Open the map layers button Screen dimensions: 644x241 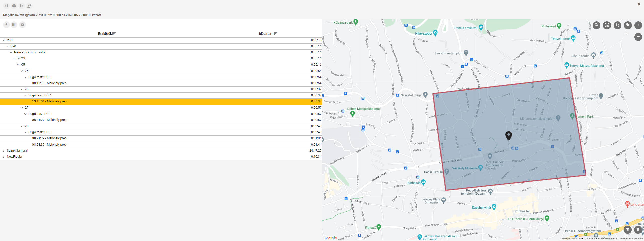[x=627, y=230]
